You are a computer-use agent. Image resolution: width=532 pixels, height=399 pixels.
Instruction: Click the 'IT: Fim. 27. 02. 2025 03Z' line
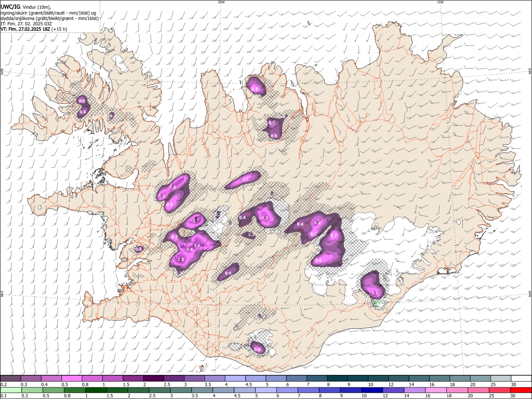pos(26,24)
